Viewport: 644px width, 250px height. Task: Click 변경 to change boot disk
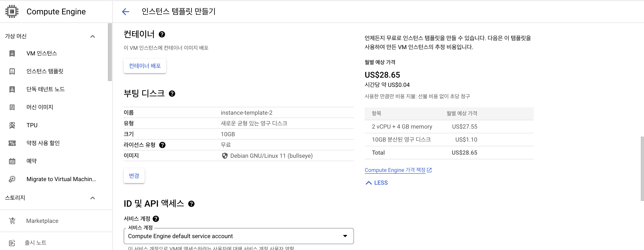point(134,176)
